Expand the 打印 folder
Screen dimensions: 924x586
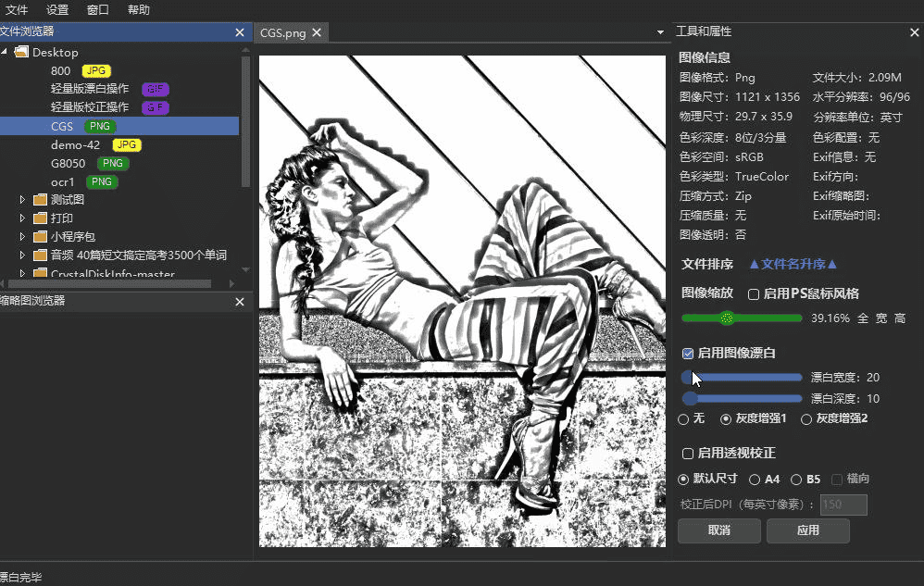coord(23,218)
